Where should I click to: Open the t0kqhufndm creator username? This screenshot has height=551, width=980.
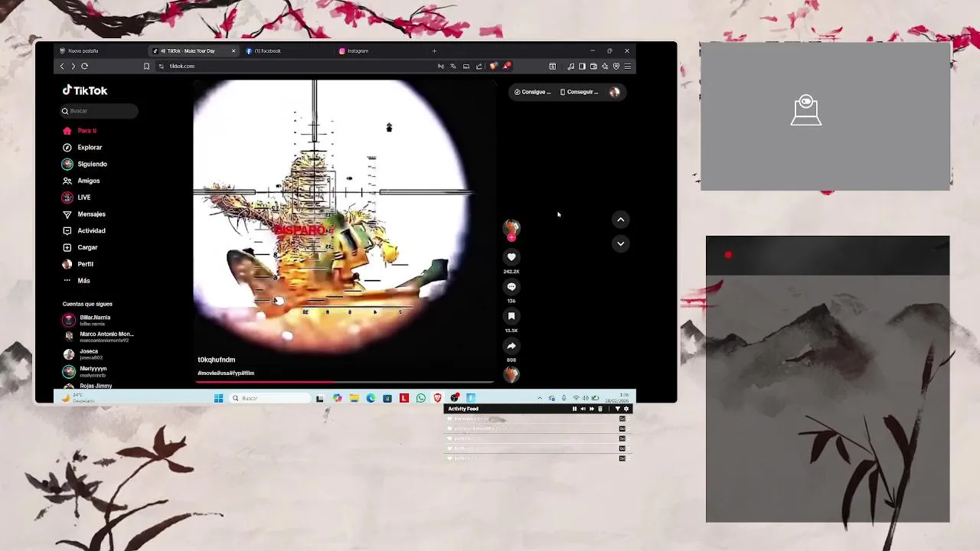click(x=217, y=360)
